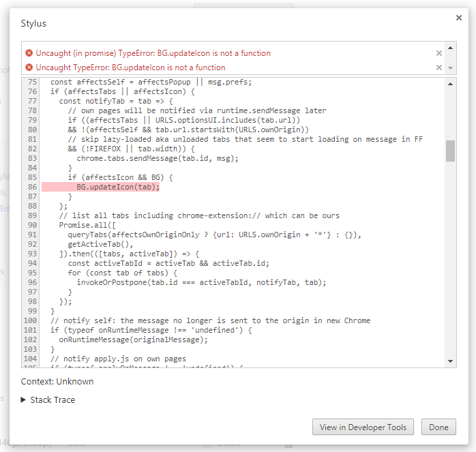Image resolution: width=476 pixels, height=452 pixels.
Task: Dismiss the second 'Uncaught TypeError' entry
Action: (439, 67)
